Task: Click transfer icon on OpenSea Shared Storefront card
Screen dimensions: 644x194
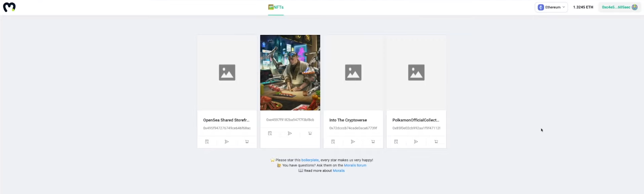Action: (227, 142)
